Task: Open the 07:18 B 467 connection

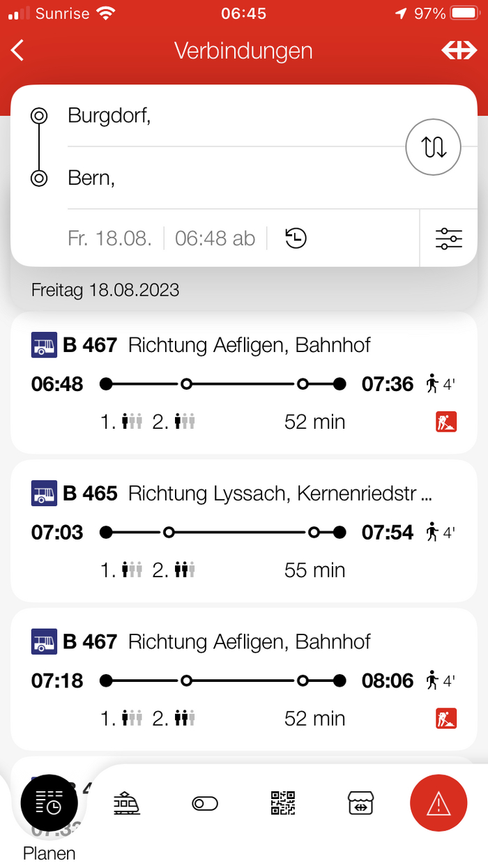Action: tap(243, 680)
